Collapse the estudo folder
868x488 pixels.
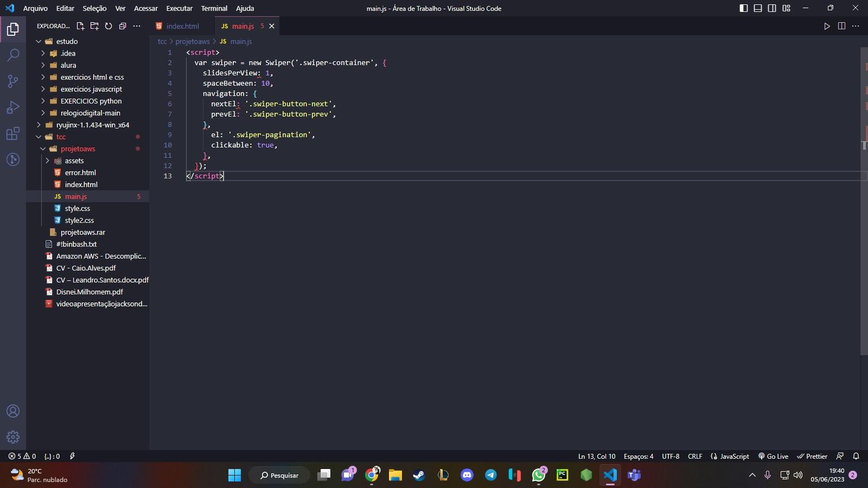coord(67,41)
